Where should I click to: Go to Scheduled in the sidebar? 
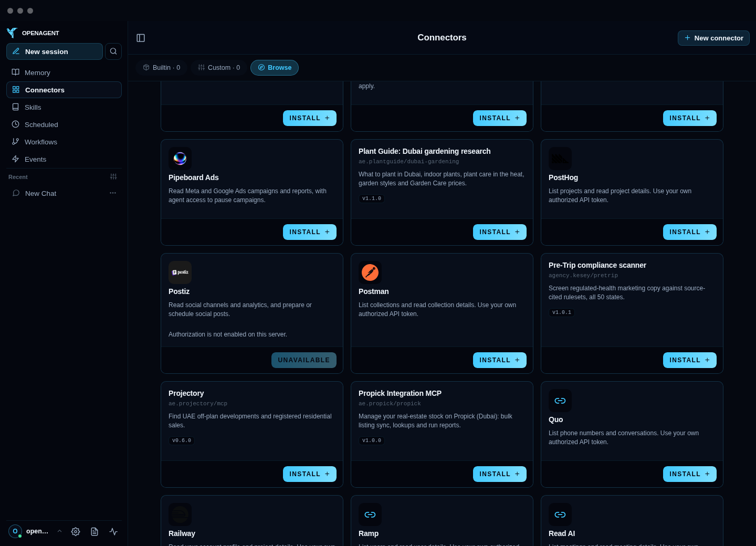(x=64, y=124)
